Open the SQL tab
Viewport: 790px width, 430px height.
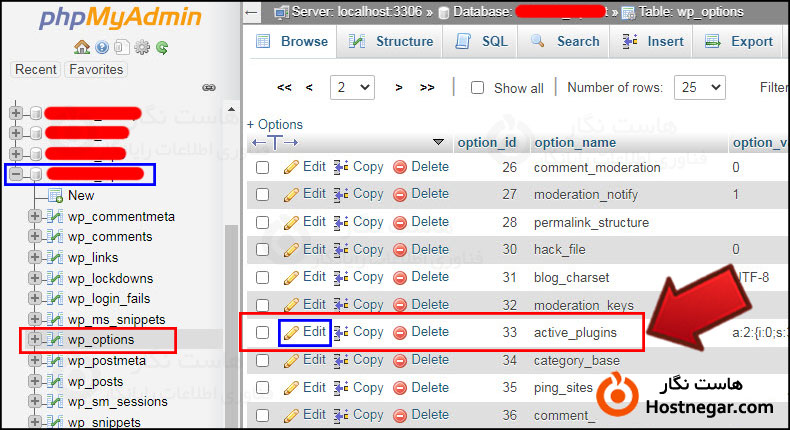[x=482, y=41]
